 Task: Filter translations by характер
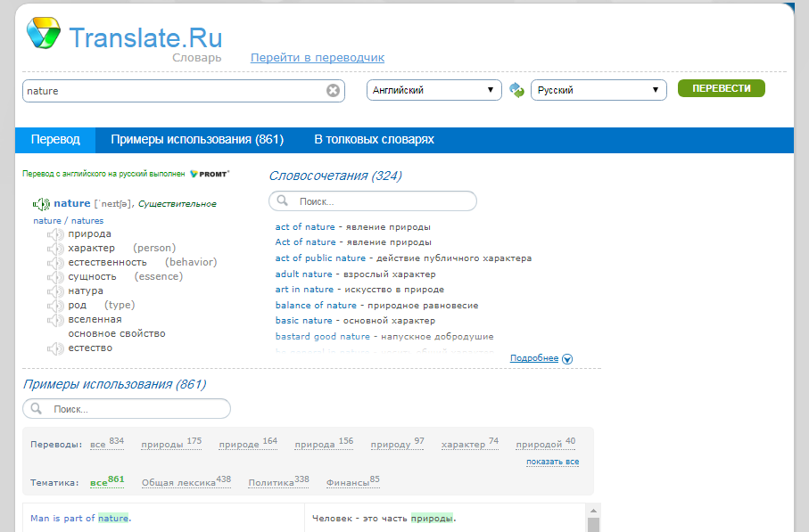click(x=463, y=444)
